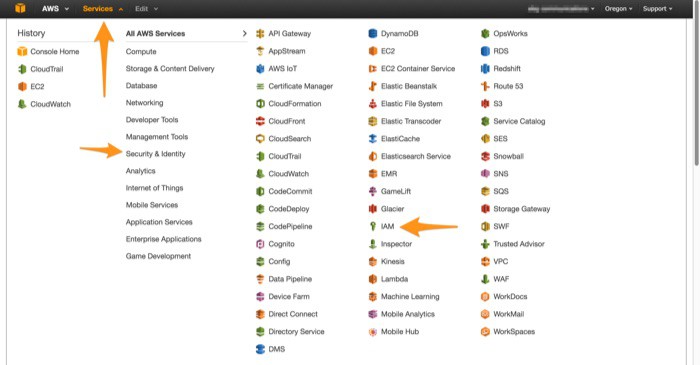Select the Analytics category
Image resolution: width=700 pixels, height=365 pixels.
(141, 170)
